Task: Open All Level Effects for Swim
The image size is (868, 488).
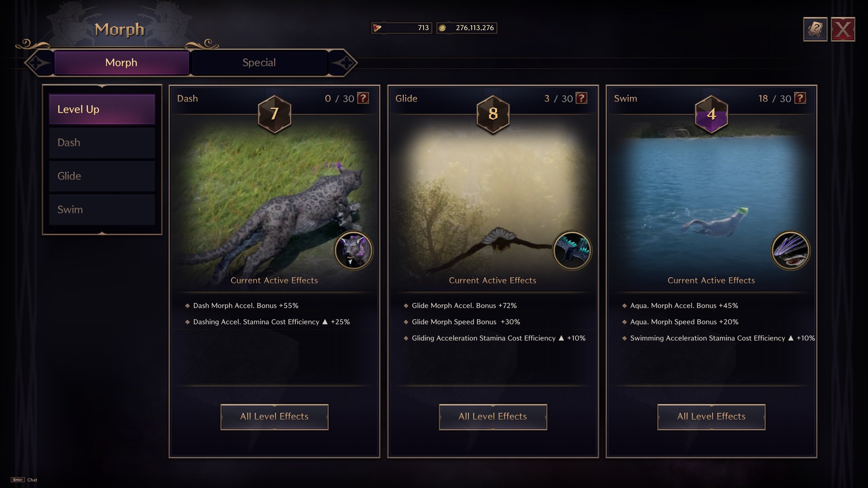Action: (x=711, y=417)
